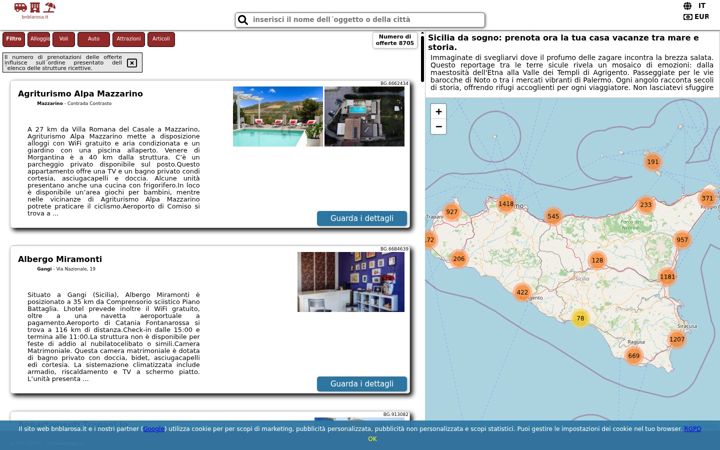Image resolution: width=720 pixels, height=450 pixels.
Task: Open Agriturismo Alpa Mazzarino aerial photo
Action: pyautogui.click(x=365, y=117)
